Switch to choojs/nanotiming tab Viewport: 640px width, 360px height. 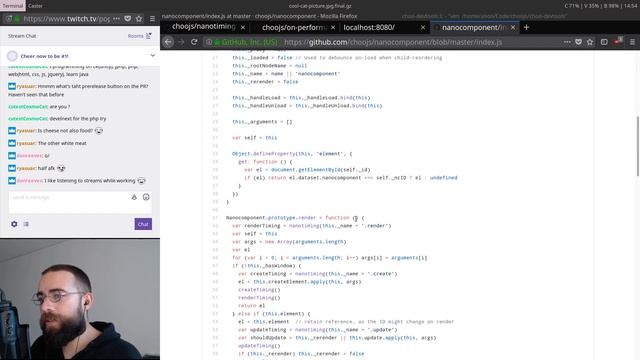click(x=204, y=27)
